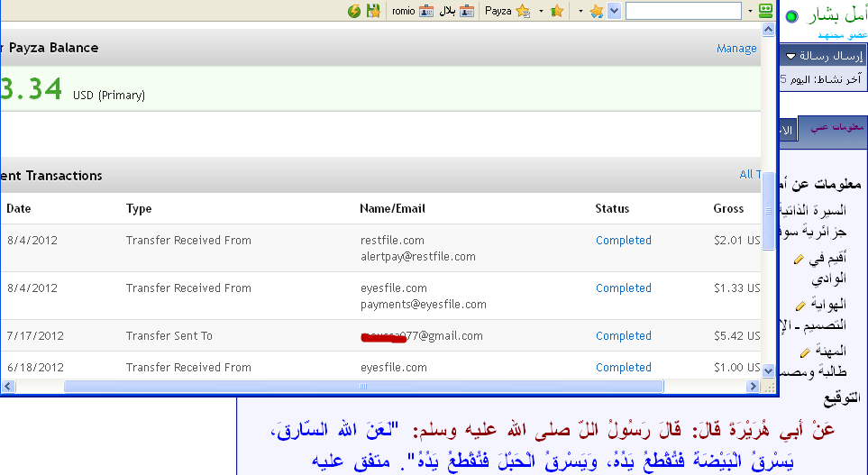Click the عضو مجتهد member rank text
This screenshot has height=475, width=868.
click(x=842, y=35)
